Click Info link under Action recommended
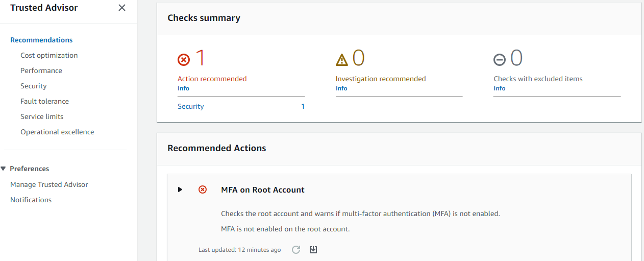 (183, 88)
